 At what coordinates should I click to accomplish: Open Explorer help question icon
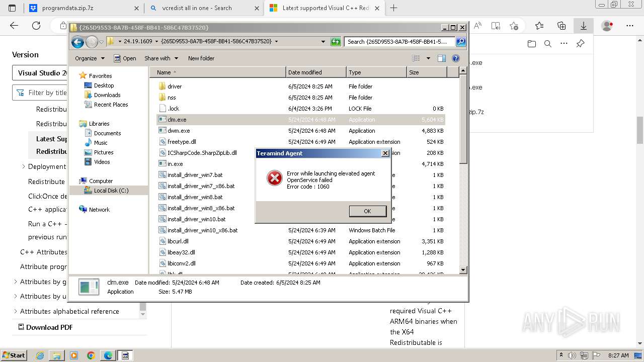point(456,58)
